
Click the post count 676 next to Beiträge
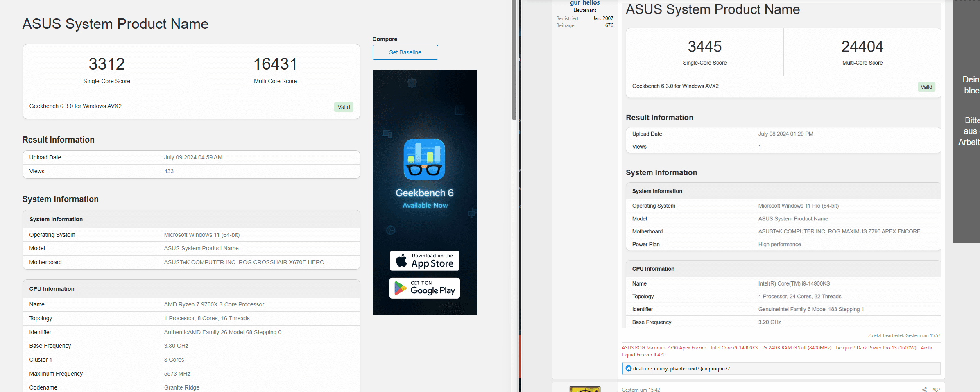click(609, 25)
